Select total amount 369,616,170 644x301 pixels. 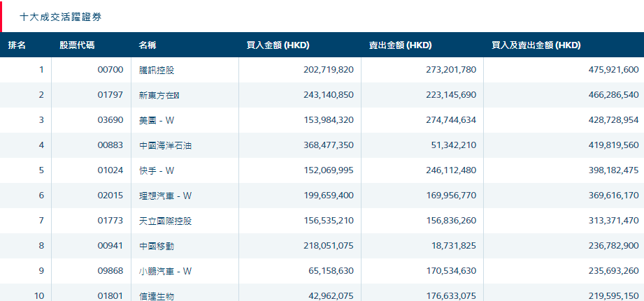(614, 196)
